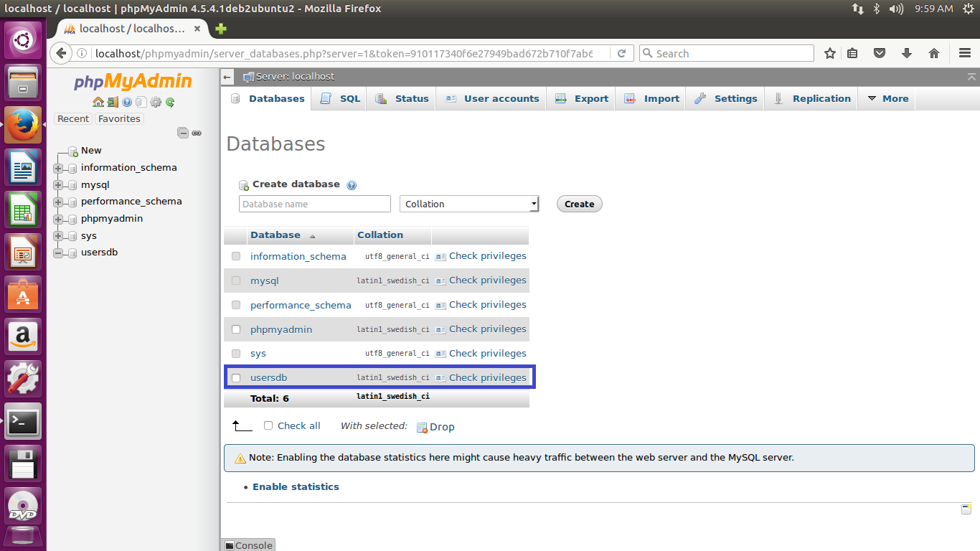This screenshot has width=980, height=551.
Task: Click the Enable statistics link
Action: pyautogui.click(x=296, y=486)
